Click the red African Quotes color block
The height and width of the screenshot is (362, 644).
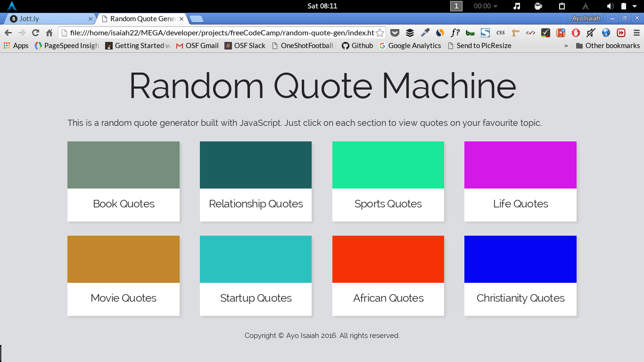pyautogui.click(x=388, y=259)
